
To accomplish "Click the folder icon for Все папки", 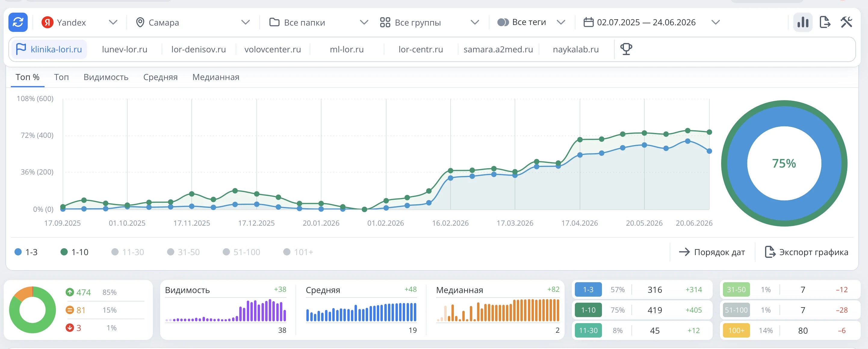I will click(x=274, y=22).
